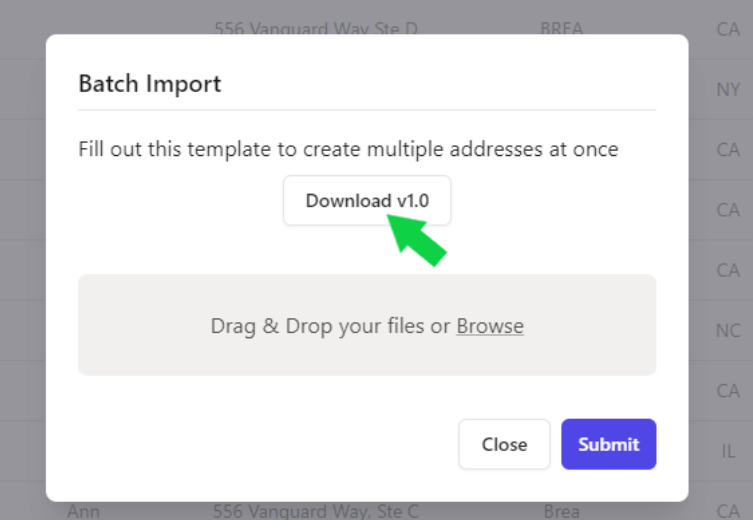Click the green arrow annotation
Image resolution: width=753 pixels, height=520 pixels.
(x=416, y=240)
